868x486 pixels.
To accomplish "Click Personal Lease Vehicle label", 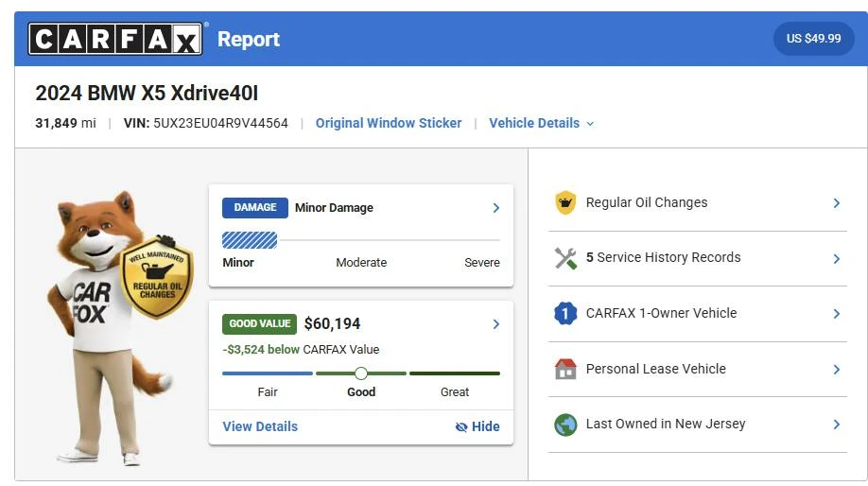I will click(656, 369).
